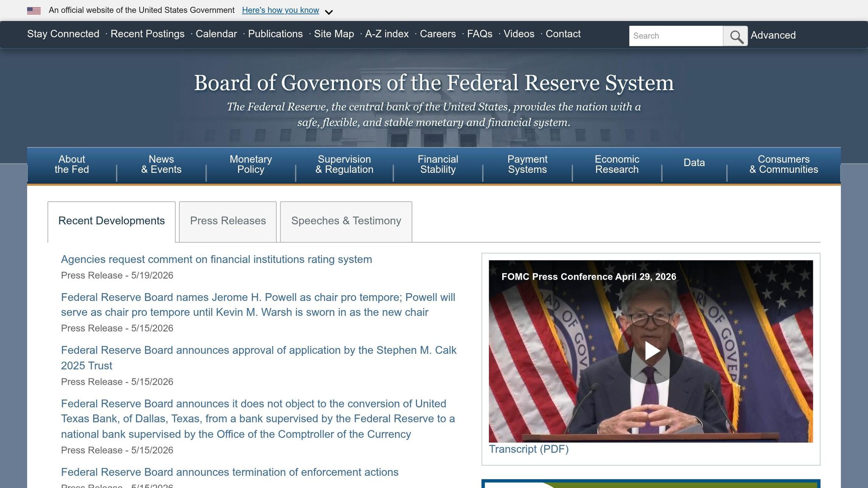Open the Financial Stability menu

pos(438,164)
